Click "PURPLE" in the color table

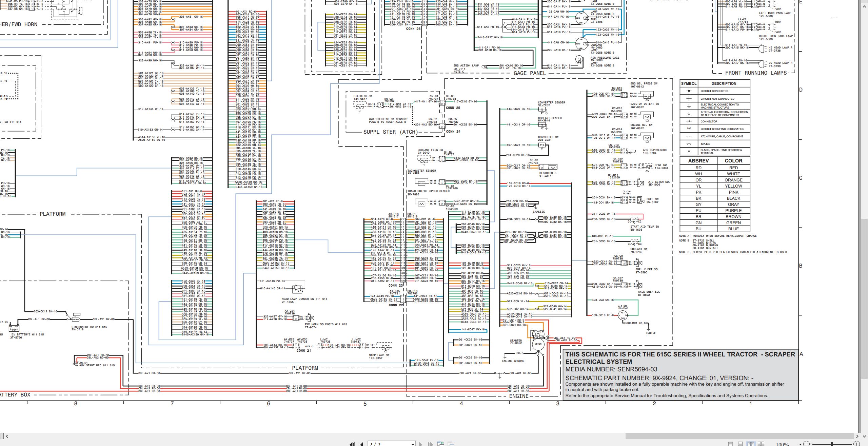(733, 211)
